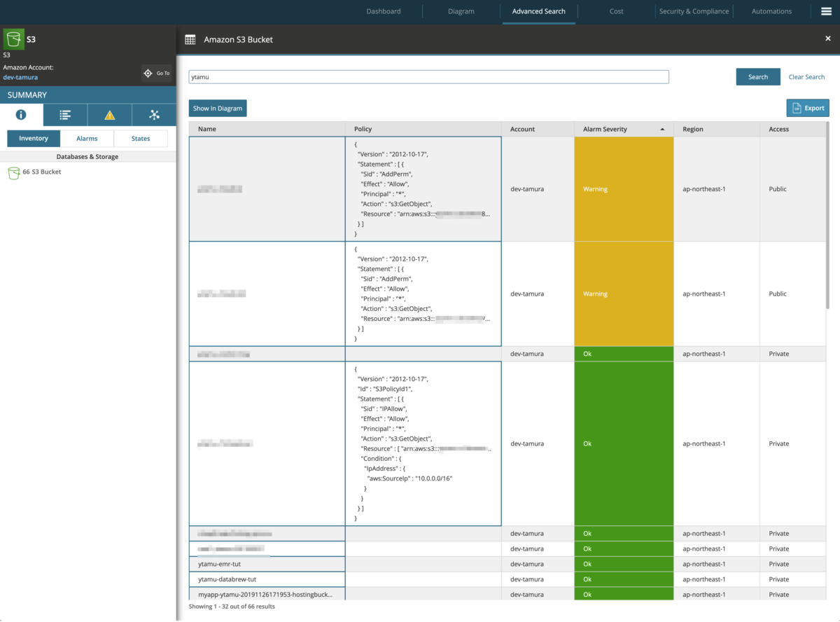
Task: Click the table grid icon beside Amazon S3 Bucket
Action: coord(190,40)
